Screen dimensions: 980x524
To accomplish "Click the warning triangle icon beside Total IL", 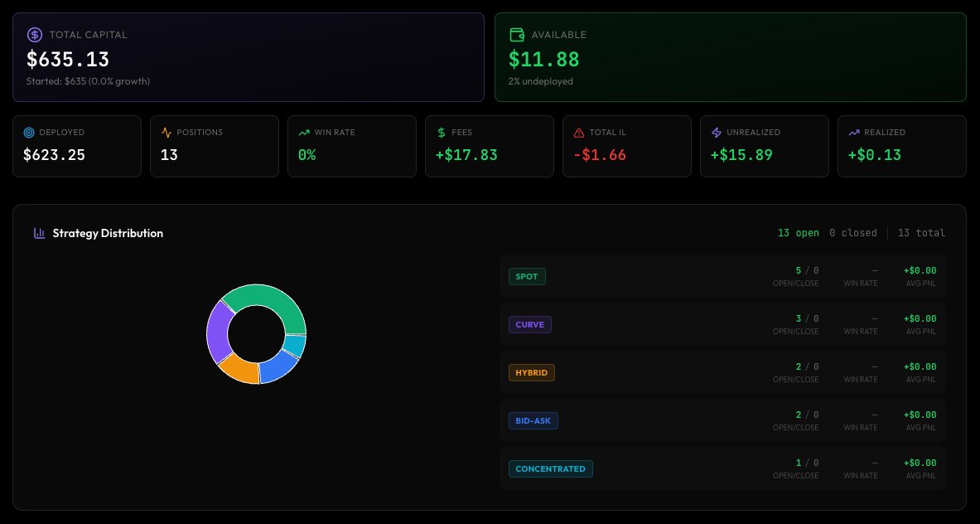I will click(x=579, y=133).
